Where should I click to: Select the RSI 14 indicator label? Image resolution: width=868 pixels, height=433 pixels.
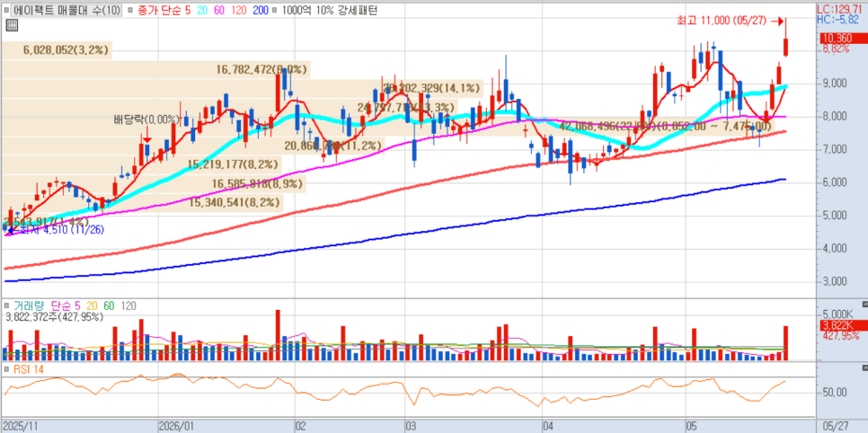click(29, 369)
